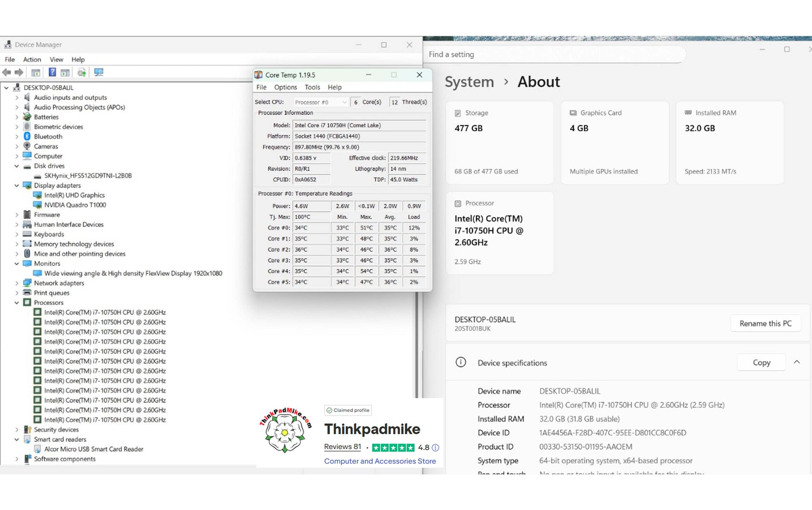The width and height of the screenshot is (812, 510).
Task: Click the Device specifications info icon
Action: (x=461, y=362)
